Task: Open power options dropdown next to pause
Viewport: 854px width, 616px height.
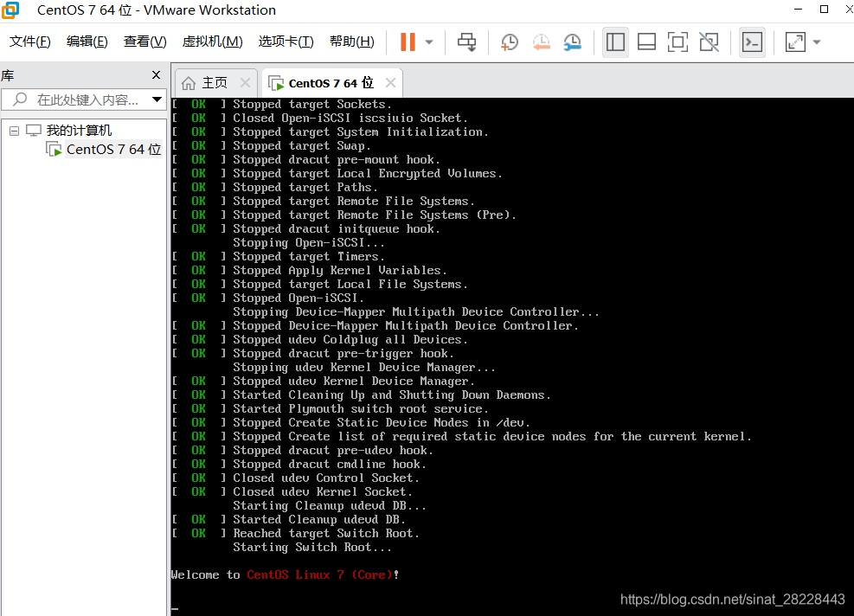Action: (x=429, y=42)
